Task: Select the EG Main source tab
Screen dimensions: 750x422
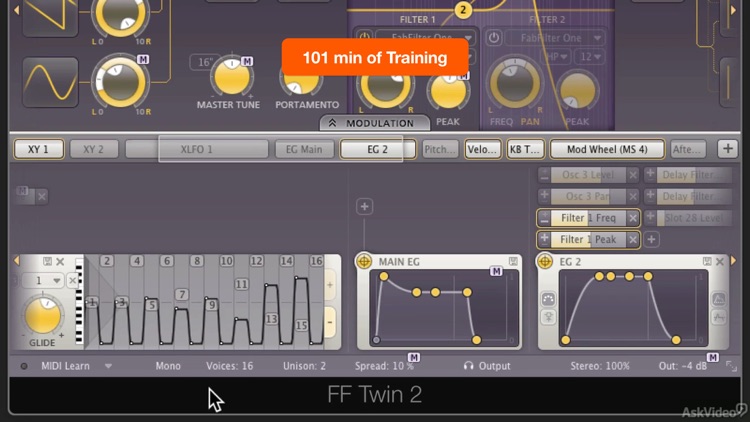Action: click(x=304, y=149)
